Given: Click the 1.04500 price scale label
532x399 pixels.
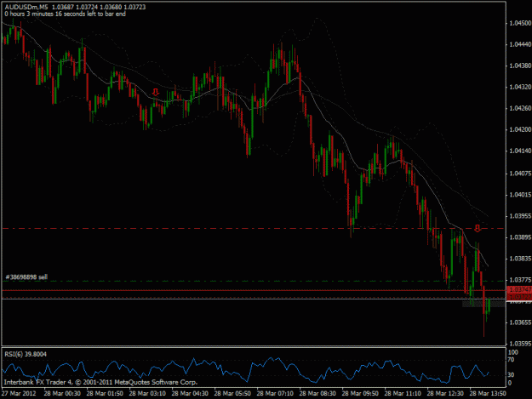Looking at the screenshot, I should pyautogui.click(x=520, y=23).
